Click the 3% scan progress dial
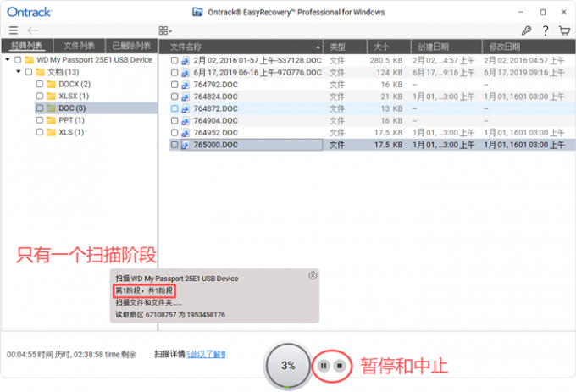The width and height of the screenshot is (576, 392). 288,365
